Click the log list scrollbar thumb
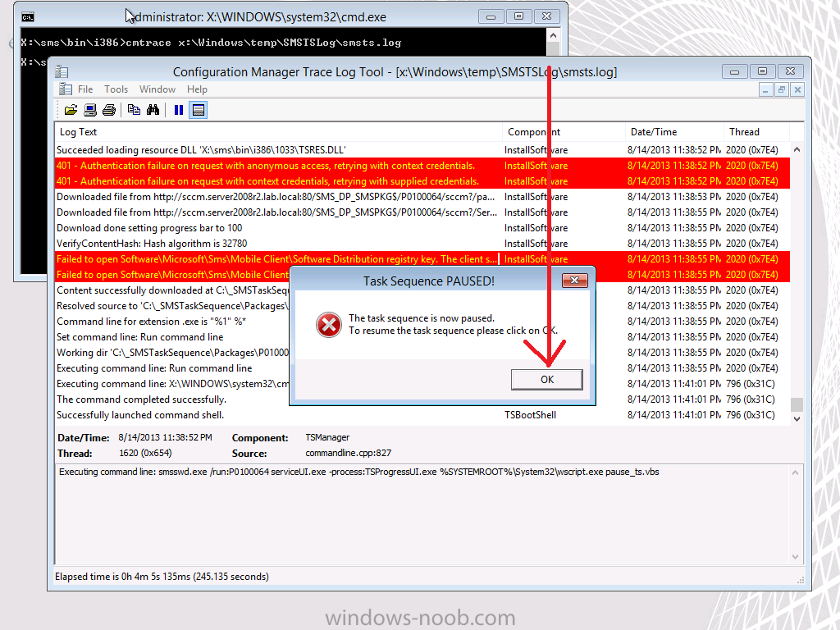Viewport: 840px width, 630px height. tap(797, 404)
